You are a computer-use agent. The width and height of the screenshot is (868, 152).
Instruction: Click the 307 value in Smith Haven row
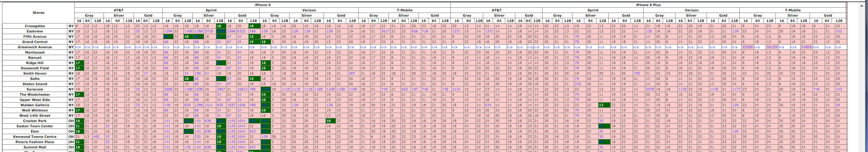pos(352,73)
